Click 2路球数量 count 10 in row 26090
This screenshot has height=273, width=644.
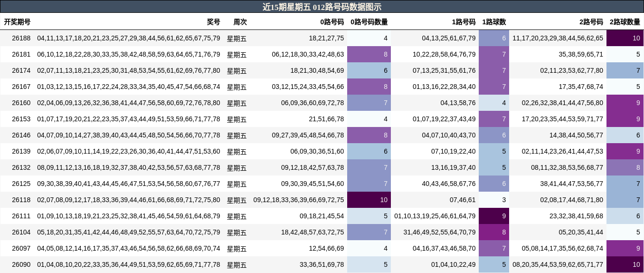pyautogui.click(x=625, y=264)
